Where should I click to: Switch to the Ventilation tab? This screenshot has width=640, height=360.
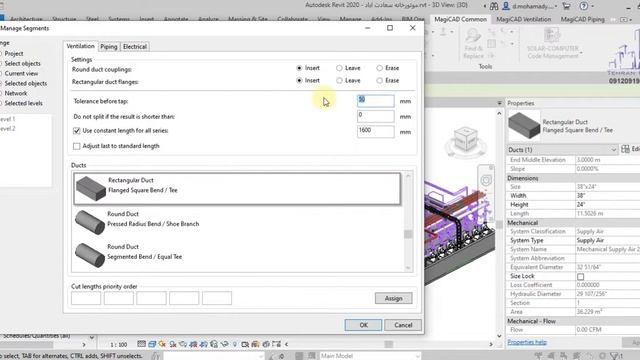click(x=80, y=46)
